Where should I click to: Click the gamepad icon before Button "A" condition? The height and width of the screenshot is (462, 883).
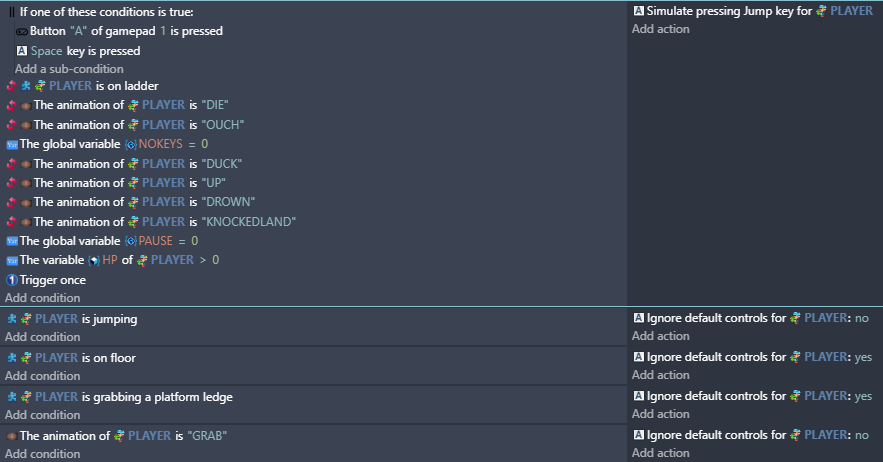pos(22,32)
